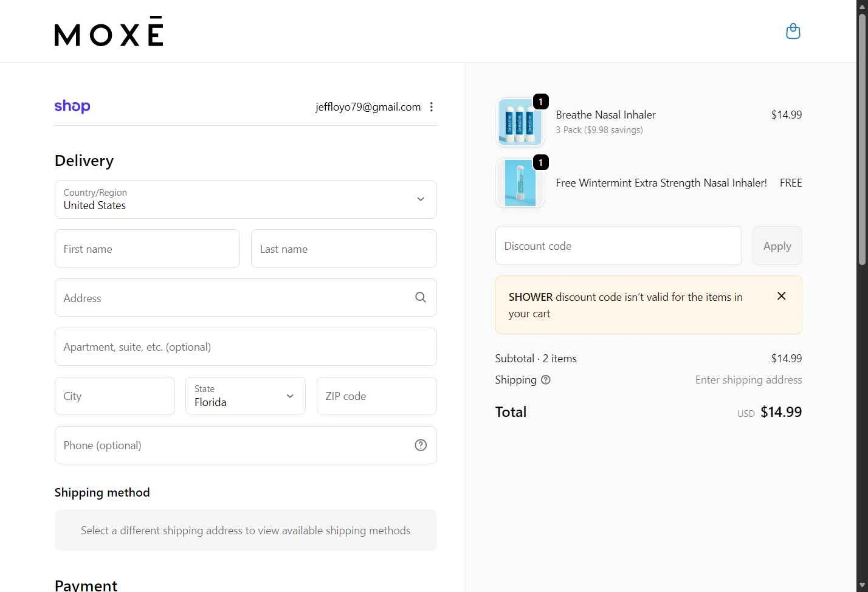Screen dimensions: 868x592
Task: Click the jeffloyo79@gmail.com account email
Action: [x=368, y=107]
